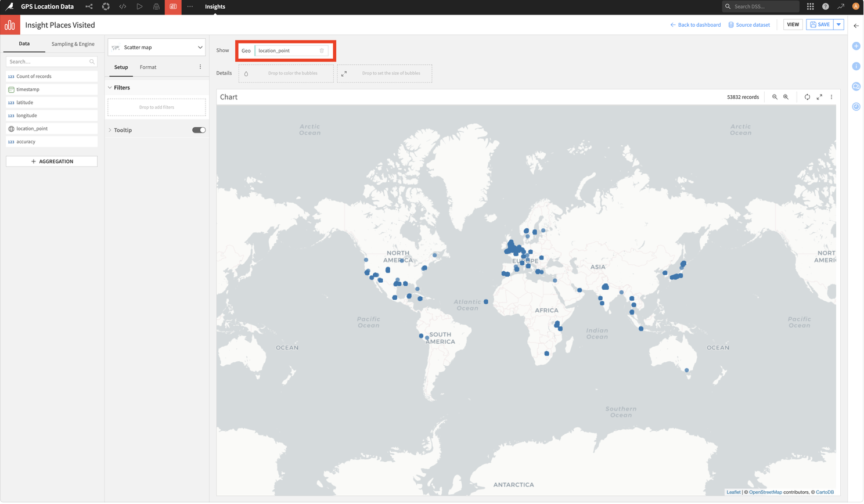Click the bubble size drop zone
Image resolution: width=864 pixels, height=504 pixels.
(x=384, y=73)
